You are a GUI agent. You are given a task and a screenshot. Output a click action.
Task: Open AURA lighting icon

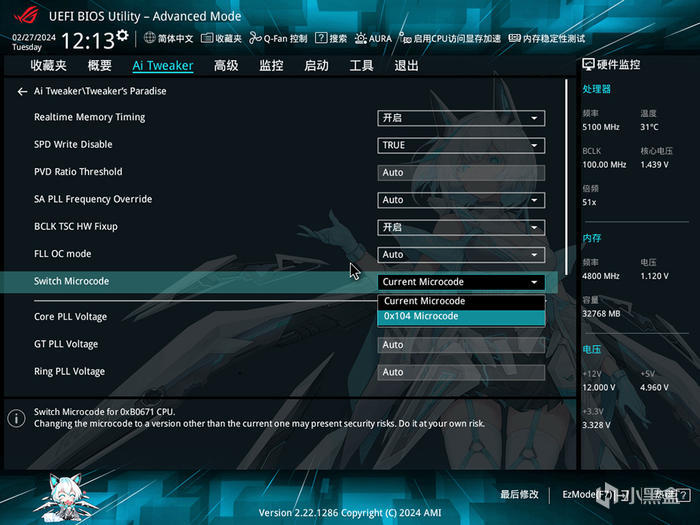[360, 38]
